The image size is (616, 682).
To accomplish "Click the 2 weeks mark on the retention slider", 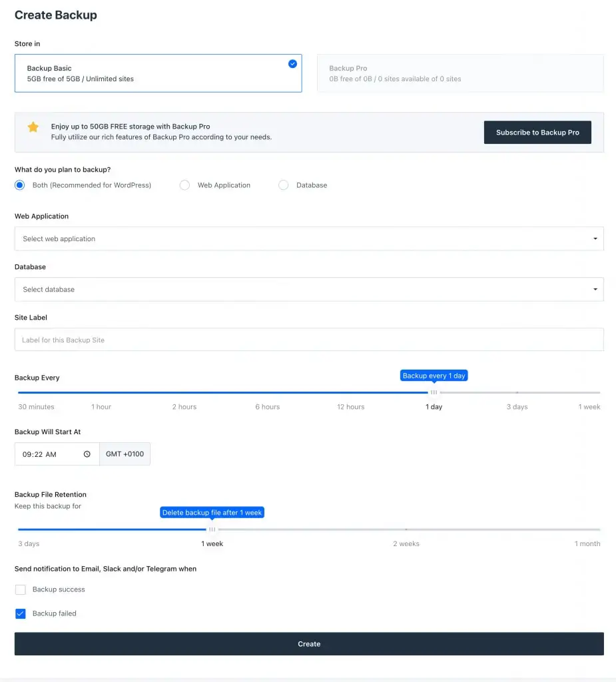I will pyautogui.click(x=406, y=530).
